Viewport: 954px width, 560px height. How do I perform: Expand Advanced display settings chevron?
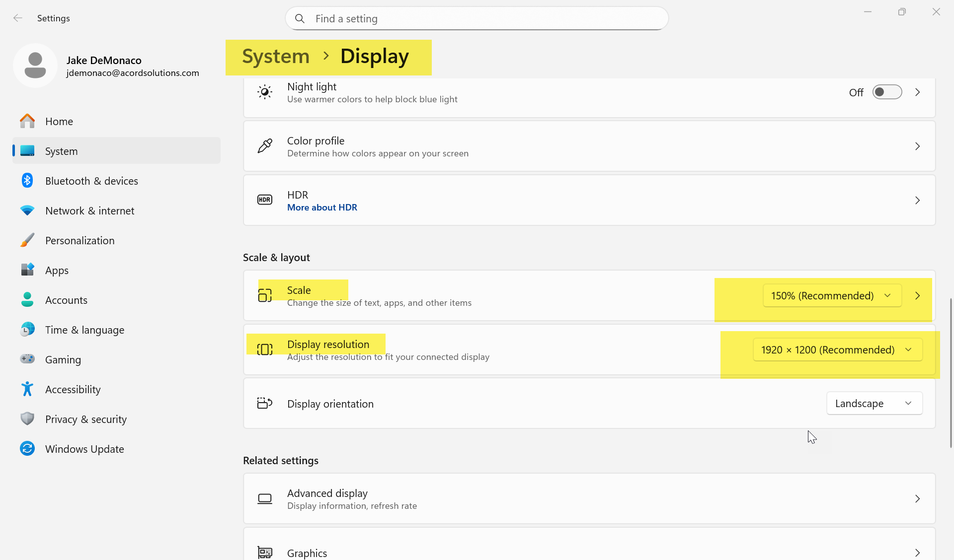click(917, 499)
